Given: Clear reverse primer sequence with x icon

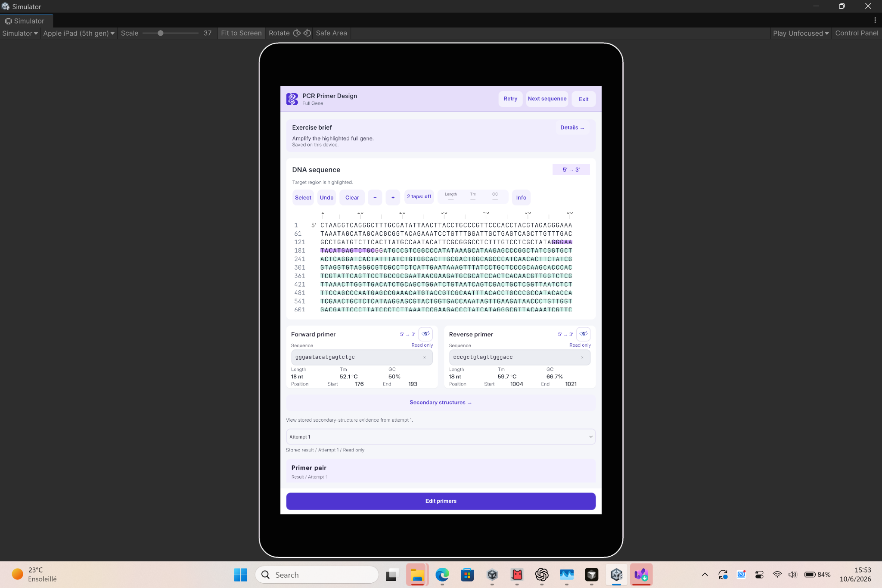Looking at the screenshot, I should tap(582, 357).
